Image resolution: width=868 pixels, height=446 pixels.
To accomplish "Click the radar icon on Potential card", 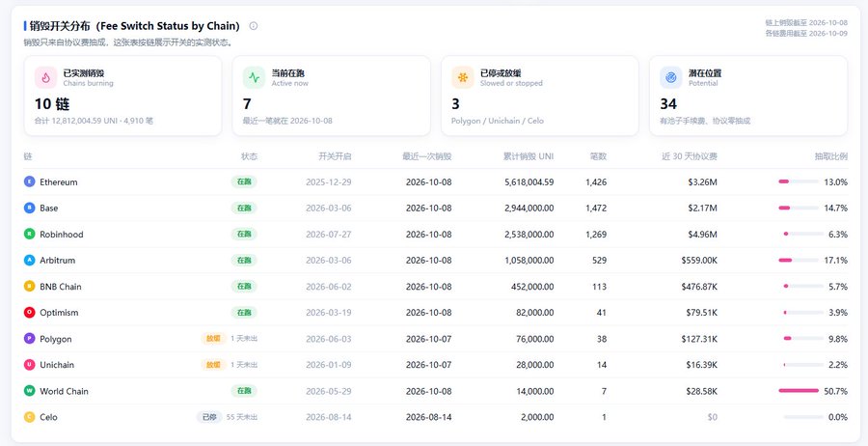I will tap(671, 77).
